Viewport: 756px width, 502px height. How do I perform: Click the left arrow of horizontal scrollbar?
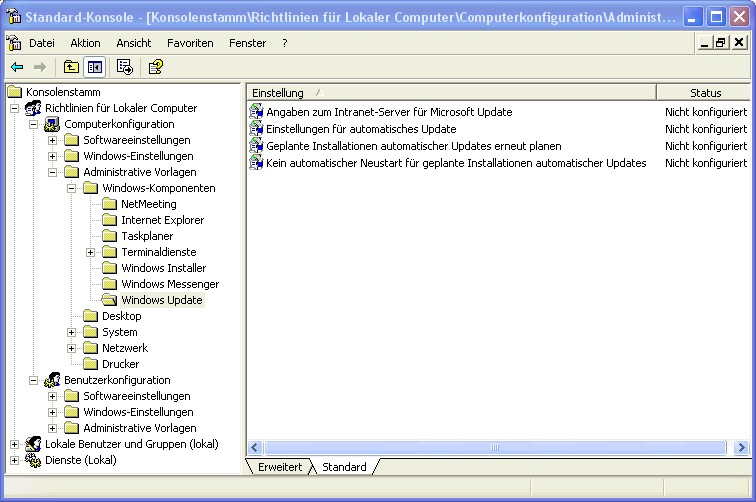(256, 448)
